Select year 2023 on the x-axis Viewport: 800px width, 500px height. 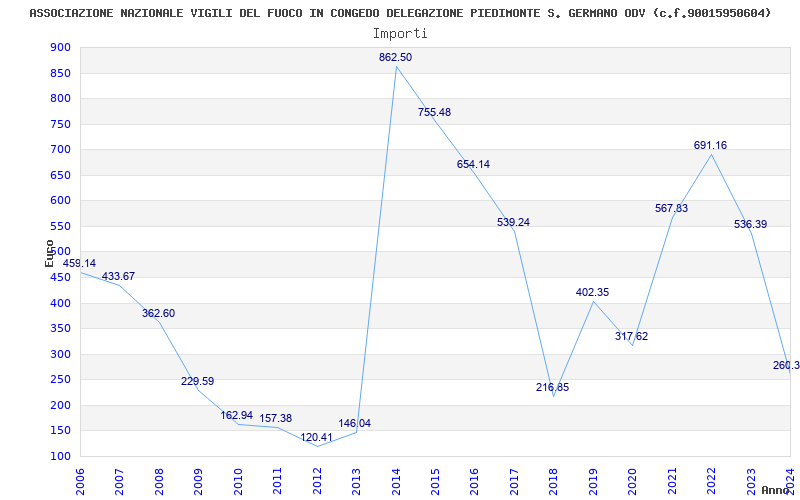[751, 481]
